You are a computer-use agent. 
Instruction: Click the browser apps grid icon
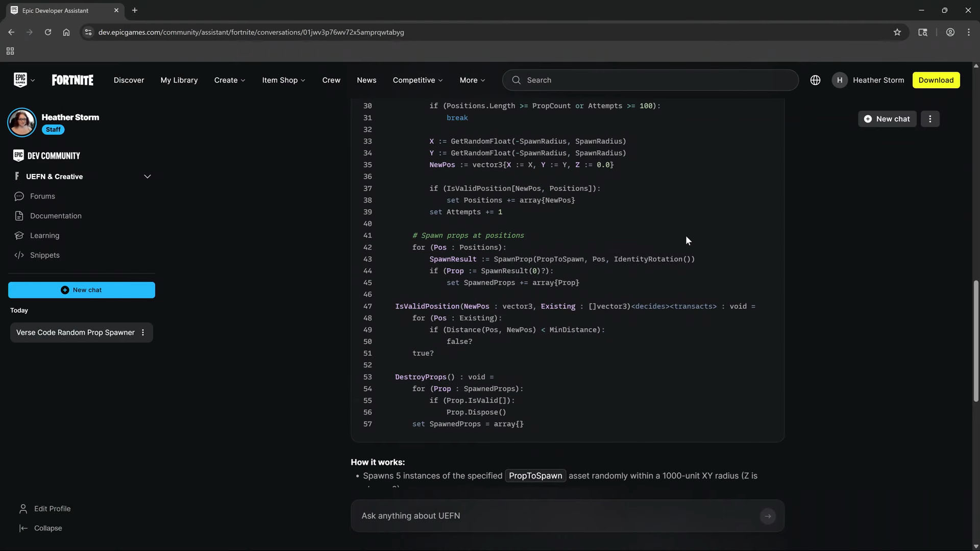[10, 51]
